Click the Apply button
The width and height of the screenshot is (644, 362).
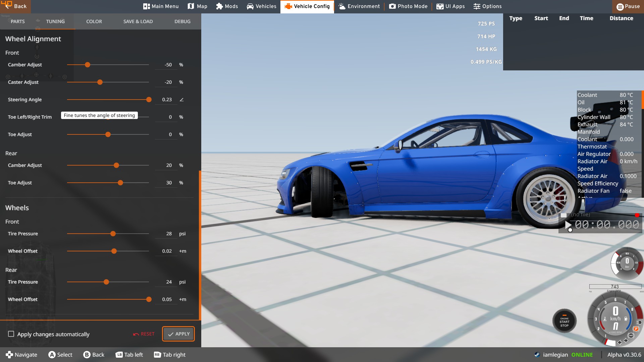(178, 334)
